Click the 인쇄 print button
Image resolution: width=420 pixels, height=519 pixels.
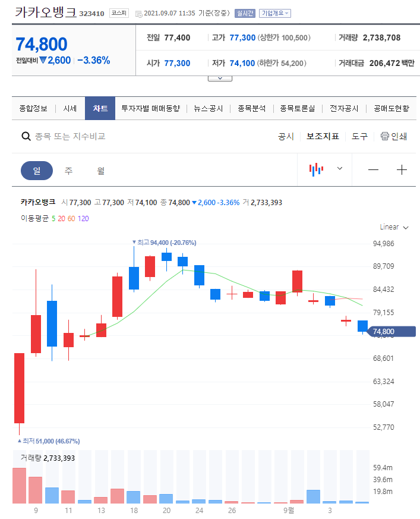click(393, 136)
